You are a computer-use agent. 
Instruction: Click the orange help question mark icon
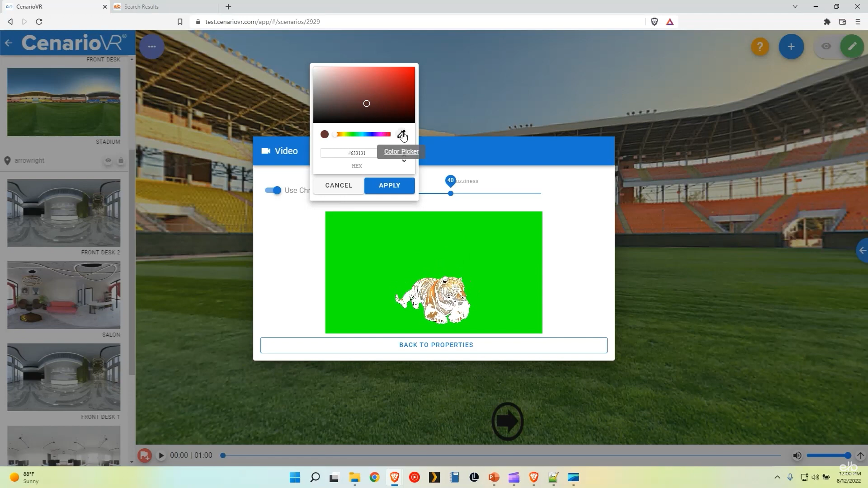coord(760,47)
